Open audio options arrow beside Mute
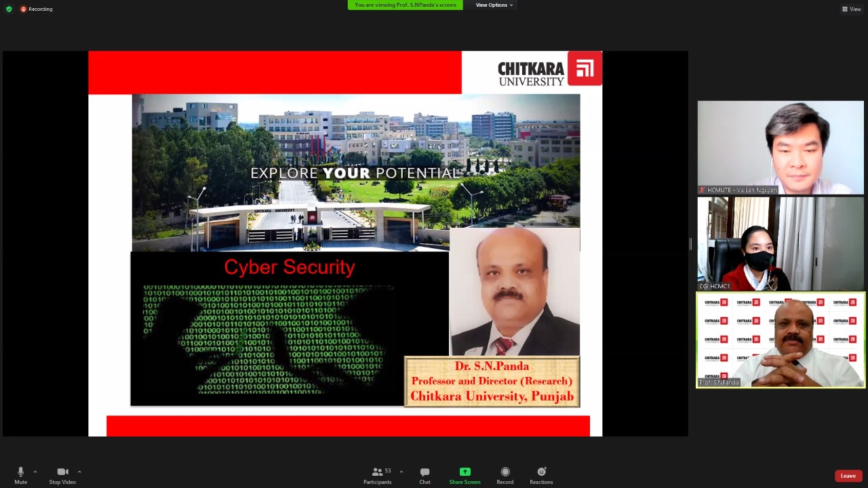Image resolution: width=868 pixels, height=488 pixels. tap(35, 472)
